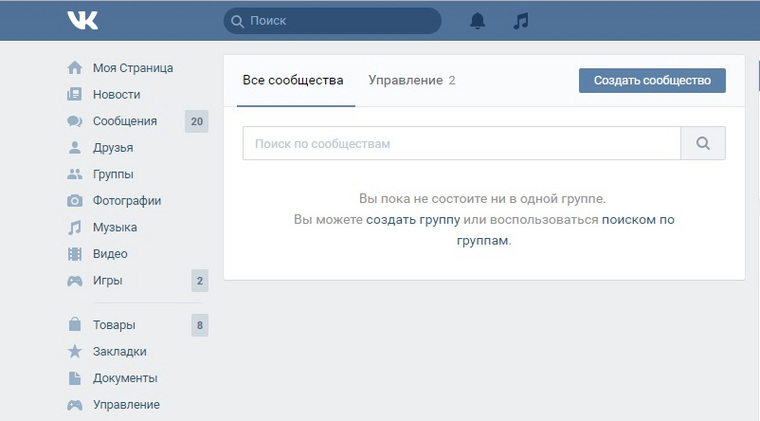760x421 pixels.
Task: Click the Создать сообщество button
Action: pyautogui.click(x=652, y=80)
